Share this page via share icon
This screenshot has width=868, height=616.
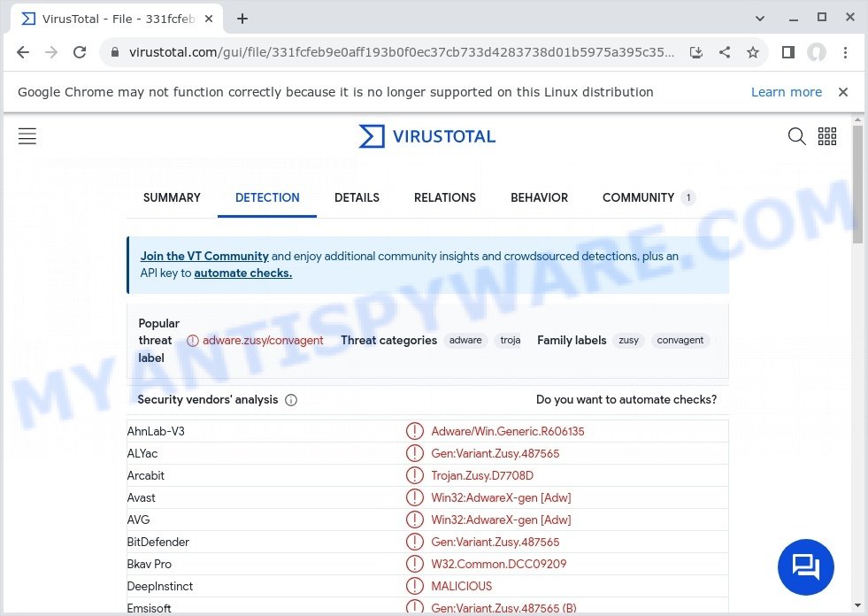(x=725, y=52)
